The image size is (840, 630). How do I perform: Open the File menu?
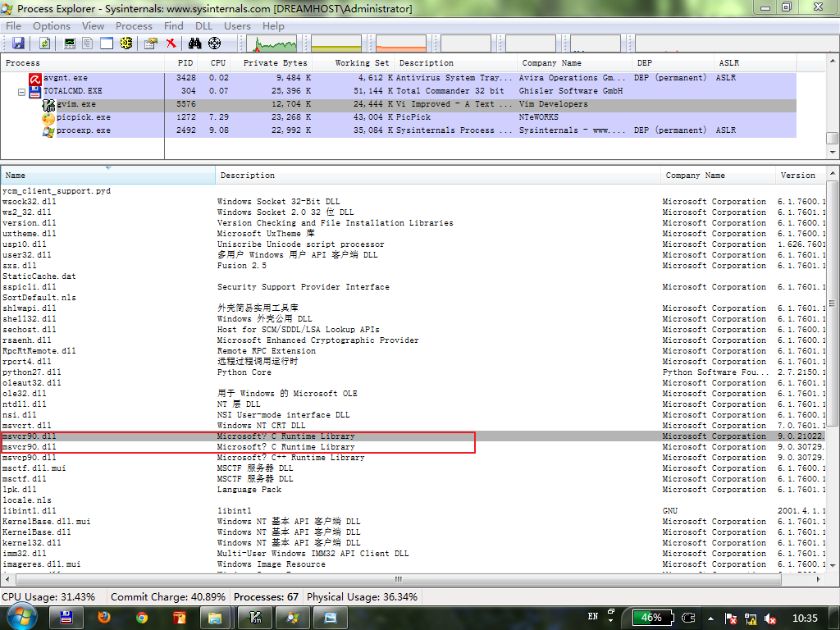tap(13, 25)
